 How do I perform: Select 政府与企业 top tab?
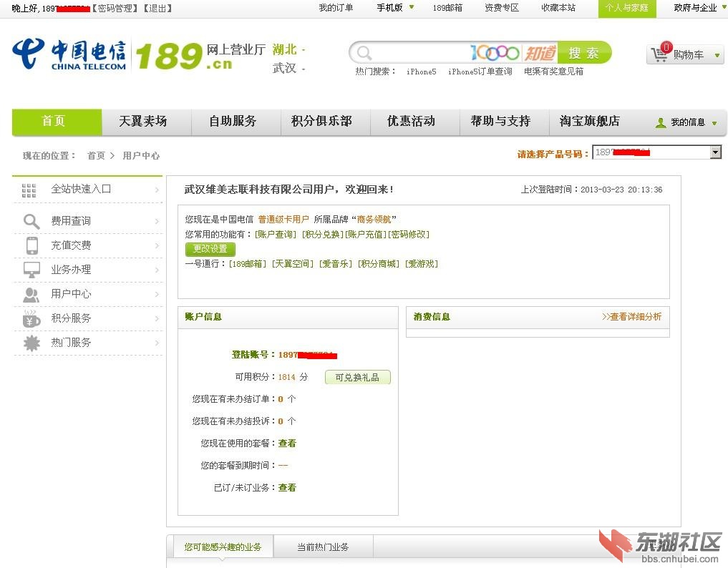pos(695,8)
